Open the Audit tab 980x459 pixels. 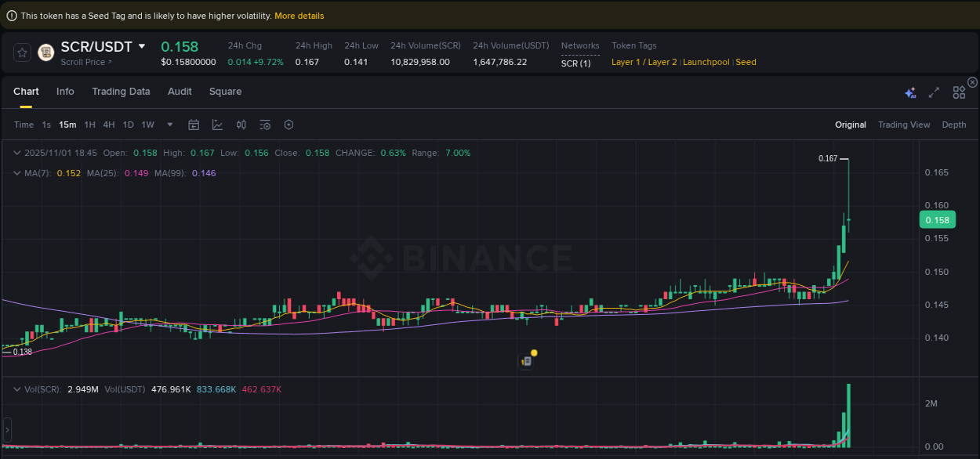[180, 92]
